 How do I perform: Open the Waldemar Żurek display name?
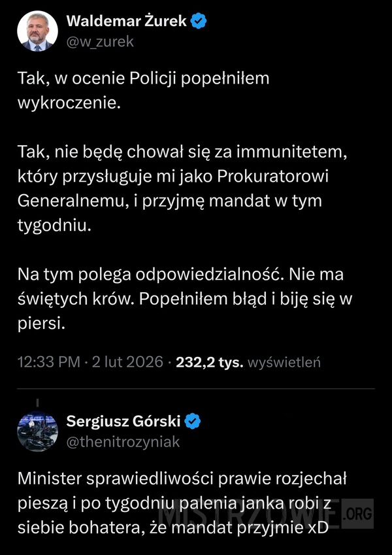click(x=127, y=22)
